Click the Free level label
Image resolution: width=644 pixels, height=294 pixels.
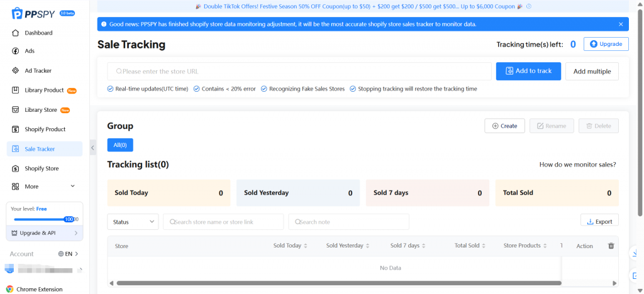tap(42, 209)
